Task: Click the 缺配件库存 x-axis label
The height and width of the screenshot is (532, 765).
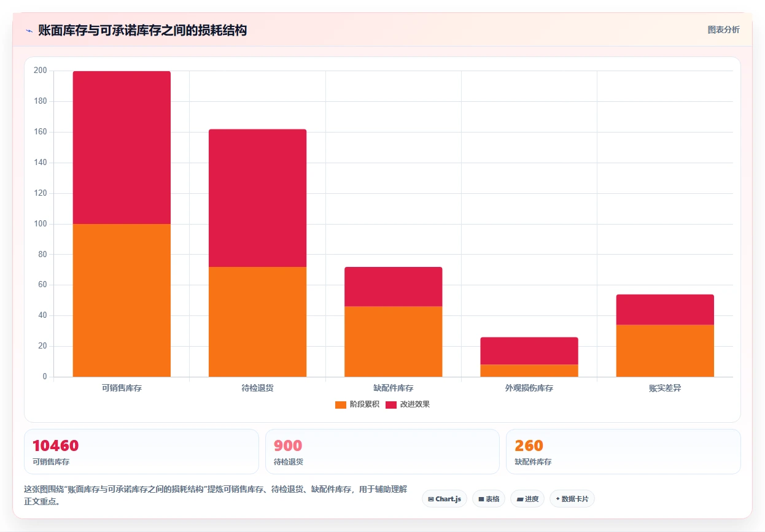Action: tap(393, 388)
